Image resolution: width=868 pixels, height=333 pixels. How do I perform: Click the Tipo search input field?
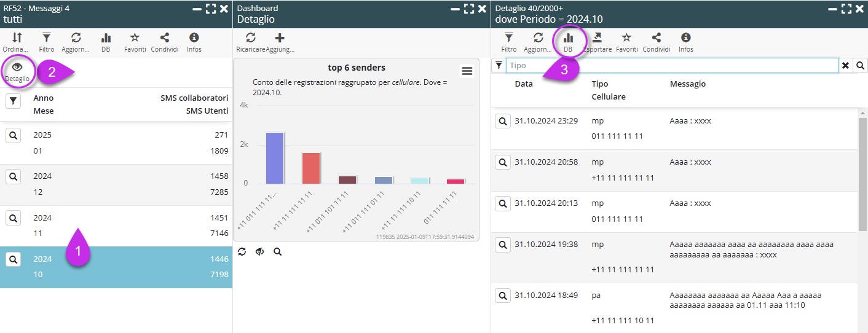click(x=671, y=66)
